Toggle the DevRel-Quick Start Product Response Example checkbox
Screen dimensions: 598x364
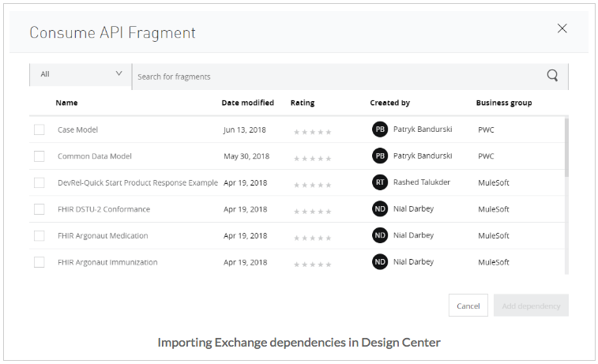pyautogui.click(x=39, y=182)
